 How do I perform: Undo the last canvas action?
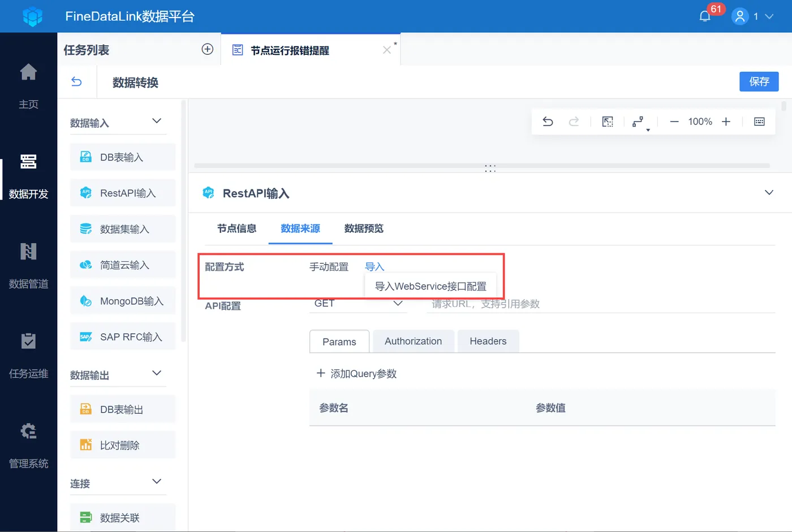[x=548, y=122]
